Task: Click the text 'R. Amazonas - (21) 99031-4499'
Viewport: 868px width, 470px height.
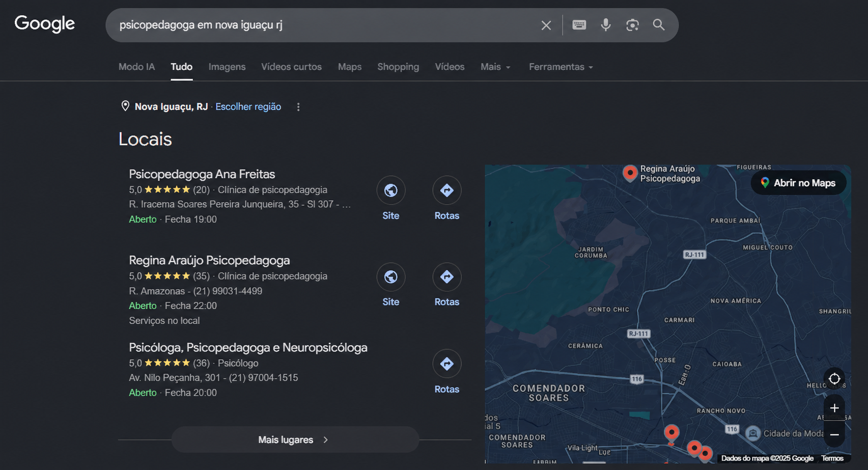Action: click(x=195, y=291)
